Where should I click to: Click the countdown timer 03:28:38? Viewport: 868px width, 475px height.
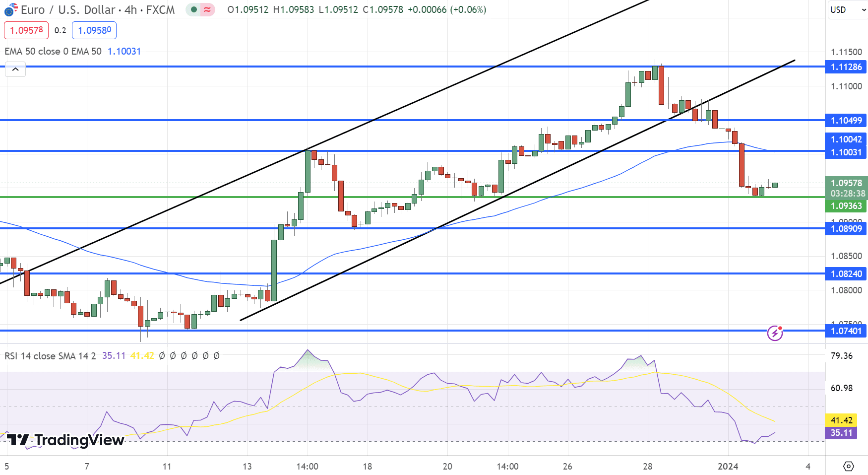point(848,194)
